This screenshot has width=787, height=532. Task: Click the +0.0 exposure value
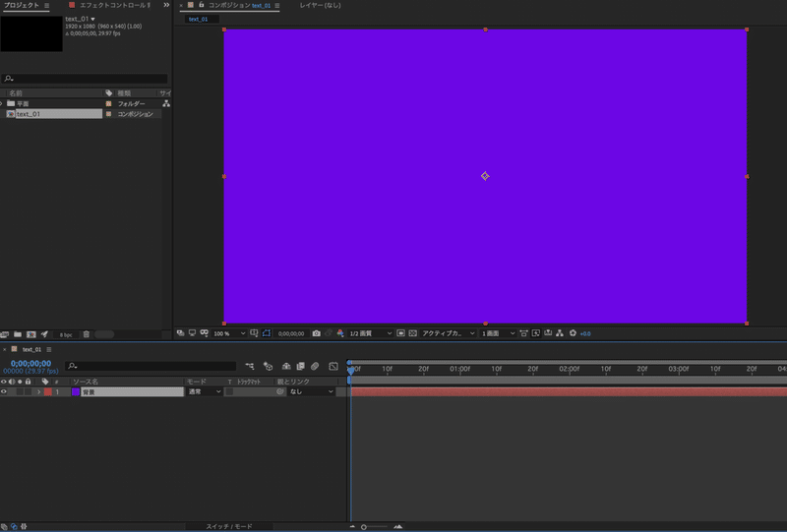[585, 333]
